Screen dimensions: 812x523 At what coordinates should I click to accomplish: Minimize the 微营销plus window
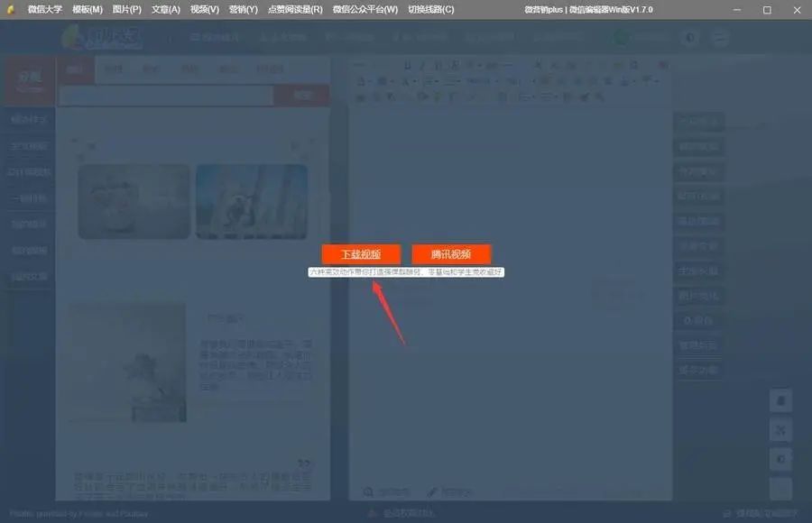coord(737,9)
